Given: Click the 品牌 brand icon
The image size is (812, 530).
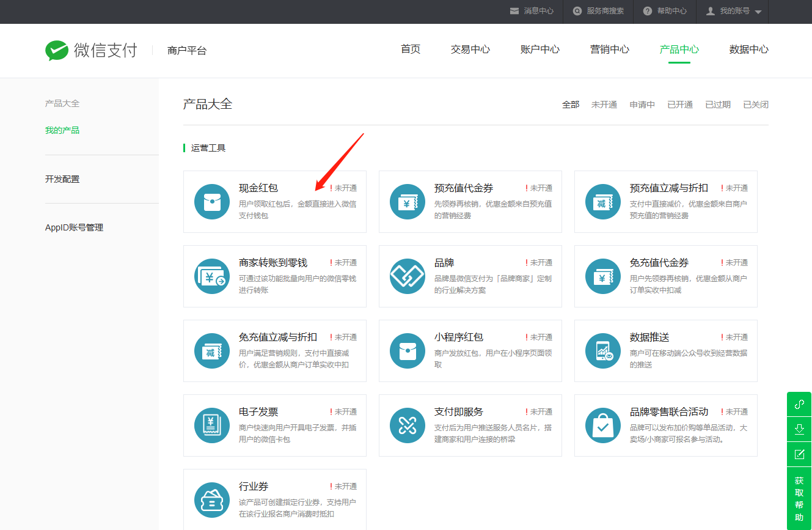Looking at the screenshot, I should [x=408, y=276].
